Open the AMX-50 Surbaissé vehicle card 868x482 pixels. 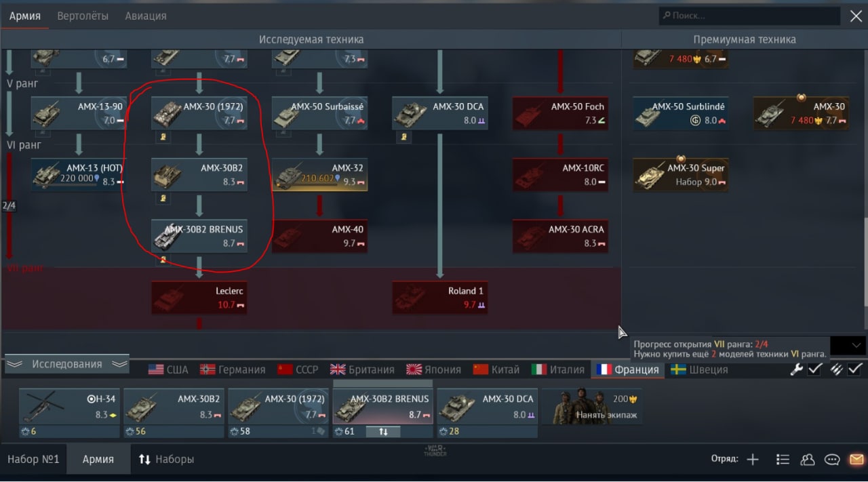[x=319, y=113]
